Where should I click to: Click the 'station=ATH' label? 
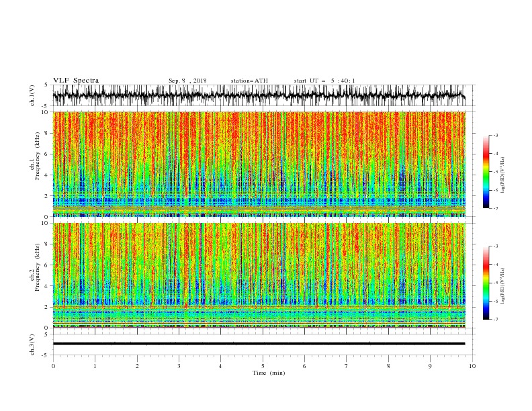249,81
